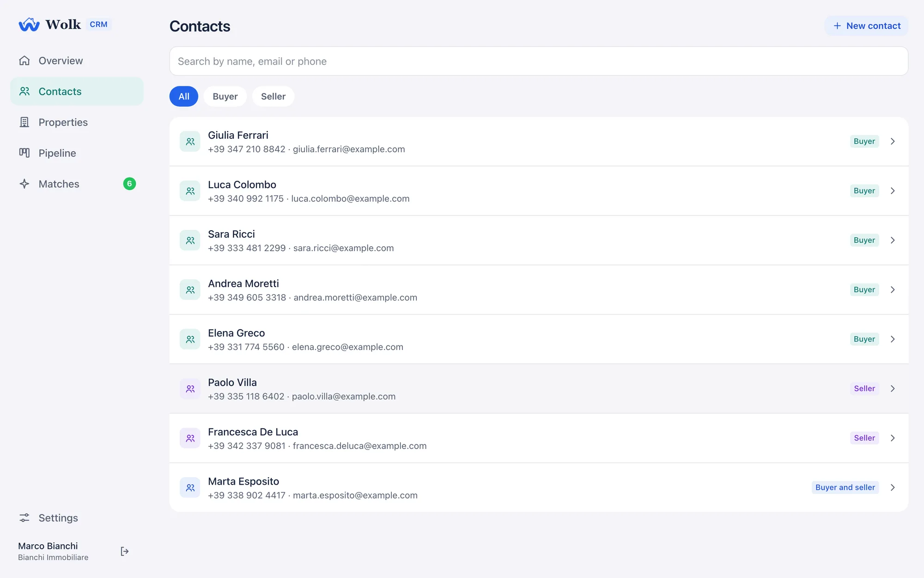The image size is (924, 578).
Task: Focus the search by name field
Action: [539, 61]
